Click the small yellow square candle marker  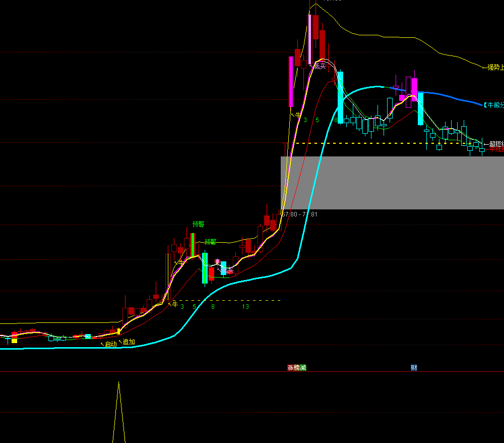coord(14,341)
